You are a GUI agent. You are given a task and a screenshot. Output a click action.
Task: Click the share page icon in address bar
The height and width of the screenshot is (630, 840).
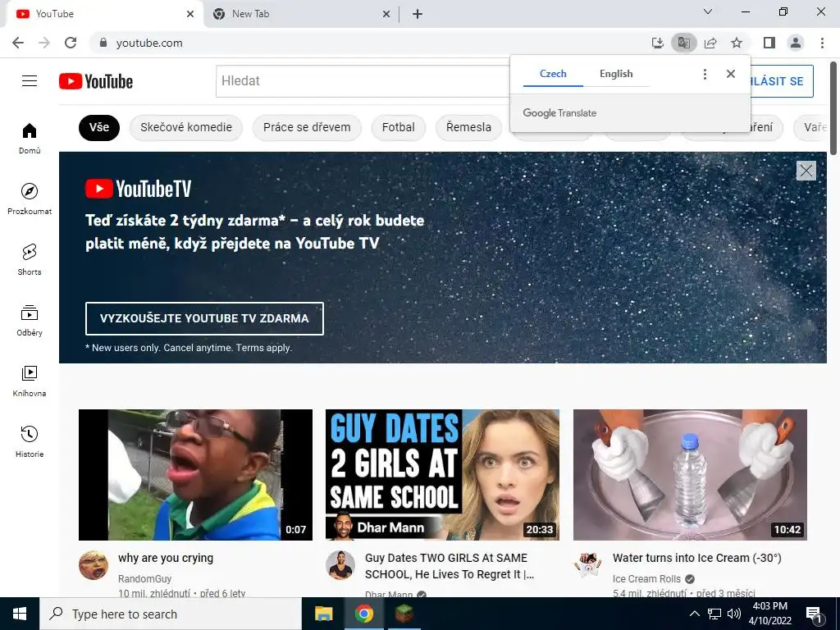click(x=710, y=43)
